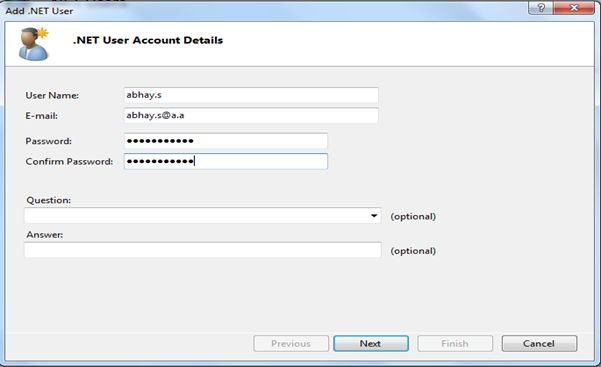Viewport: 601px width, 367px height.
Task: Focus the Password field
Action: (226, 141)
